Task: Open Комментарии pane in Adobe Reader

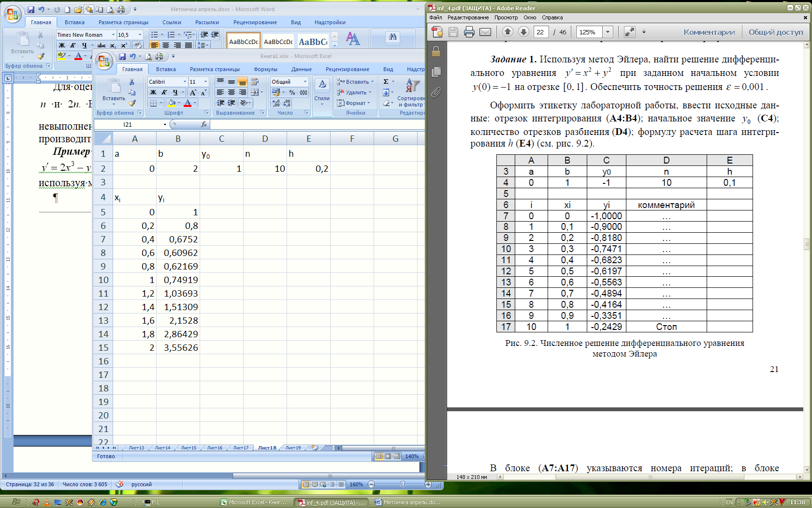Action: (709, 32)
